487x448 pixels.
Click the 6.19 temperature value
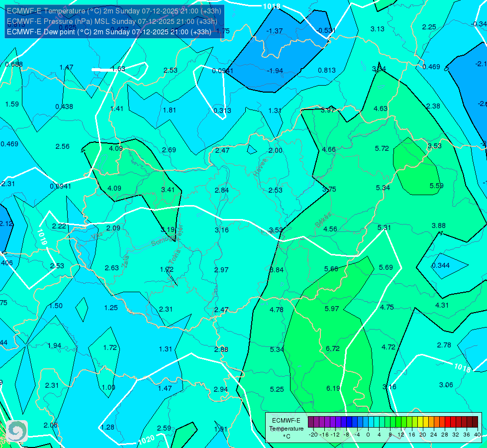coord(333,388)
